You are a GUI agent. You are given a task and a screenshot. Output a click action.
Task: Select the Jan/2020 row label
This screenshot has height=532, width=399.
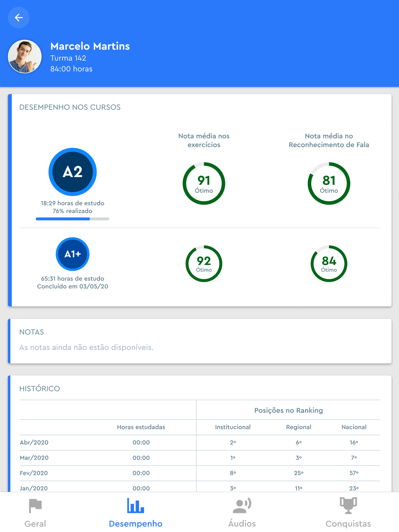pyautogui.click(x=34, y=488)
